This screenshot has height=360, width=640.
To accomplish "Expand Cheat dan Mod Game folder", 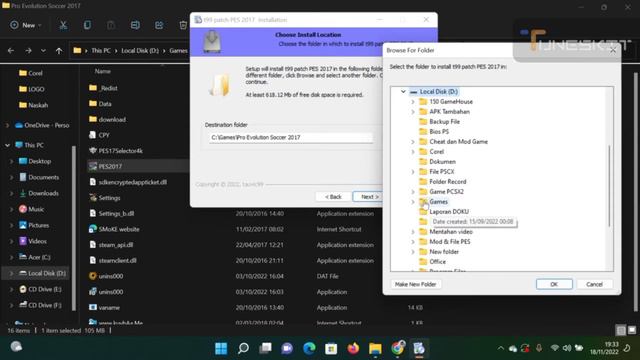I will pos(413,142).
